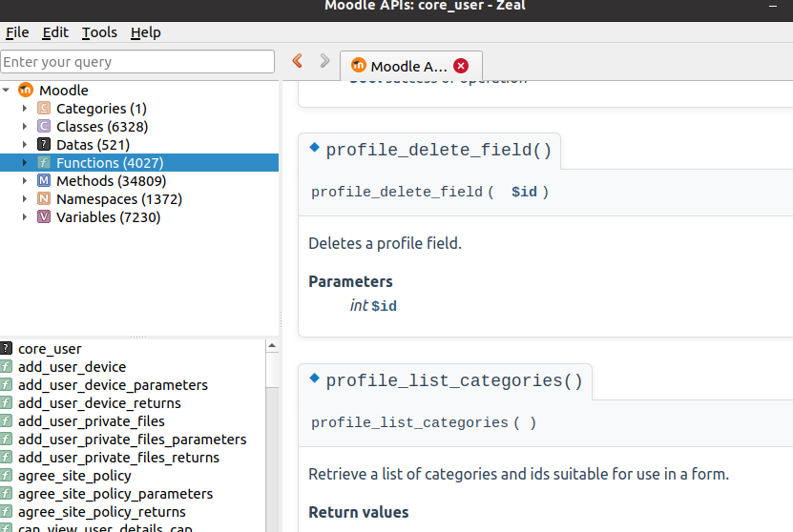This screenshot has height=532, width=793.
Task: Select the Moodle A... tab
Action: tap(411, 66)
